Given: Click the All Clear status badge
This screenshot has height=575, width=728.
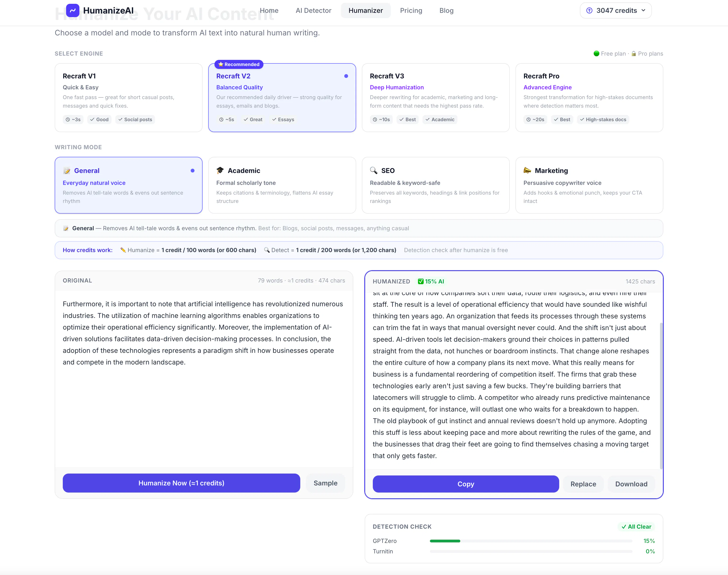Looking at the screenshot, I should click(636, 527).
